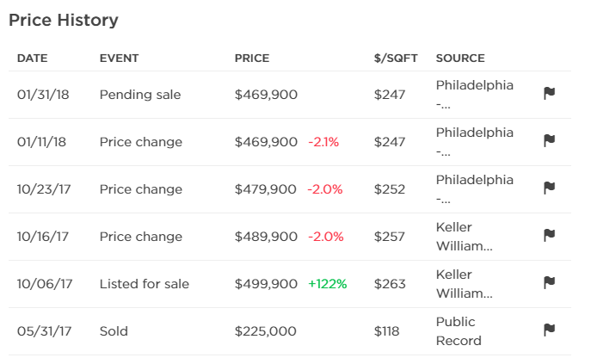This screenshot has height=364, width=591.
Task: Open Philadelphia source on Pending sale row
Action: pos(474,94)
